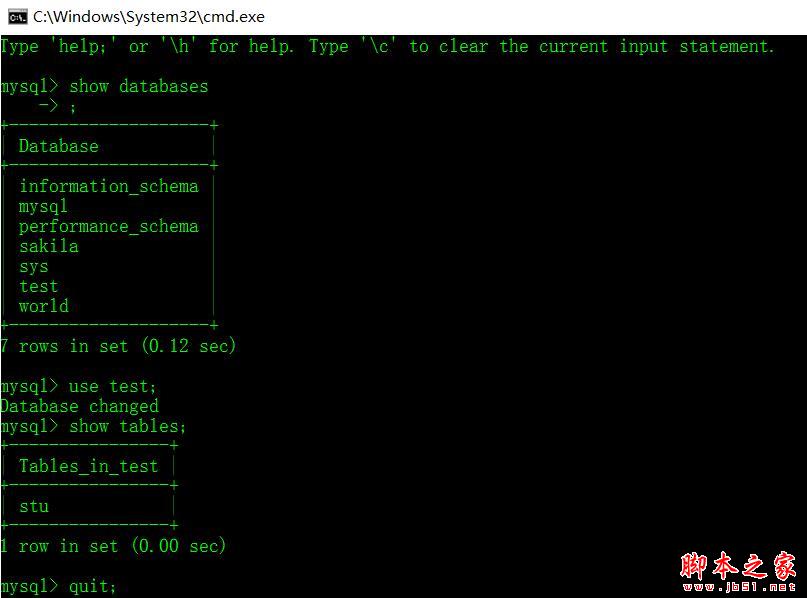Click the 'use test;' command line
807x598 pixels.
click(x=78, y=386)
